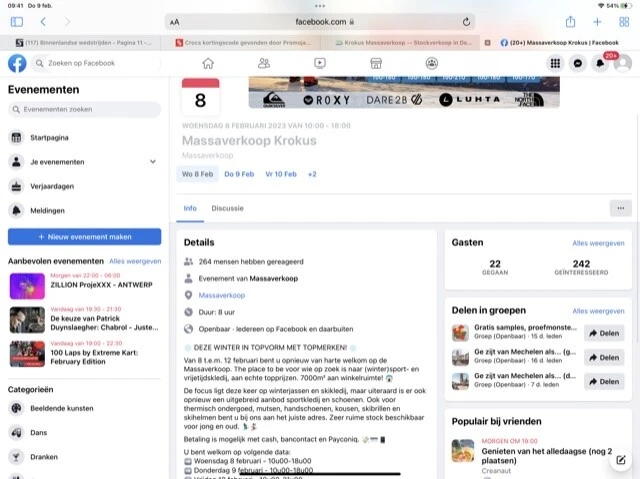
Task: Open Messenger chats
Action: 578,63
